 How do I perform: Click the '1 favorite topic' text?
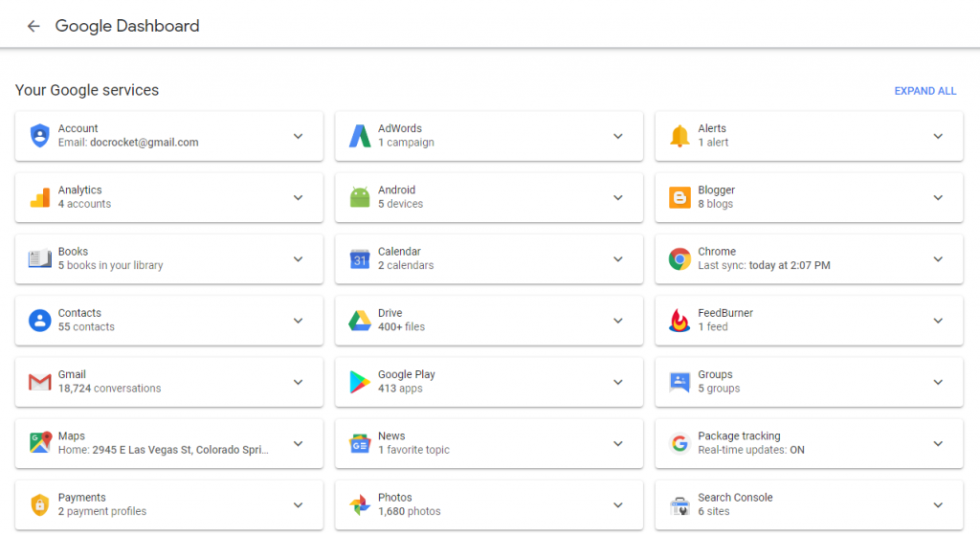pyautogui.click(x=413, y=450)
